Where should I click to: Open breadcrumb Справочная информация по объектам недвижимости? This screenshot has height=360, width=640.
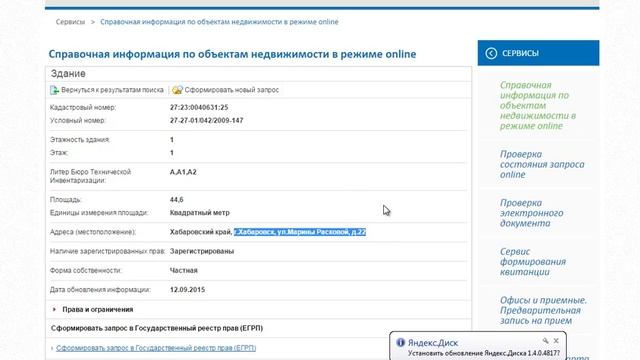219,22
